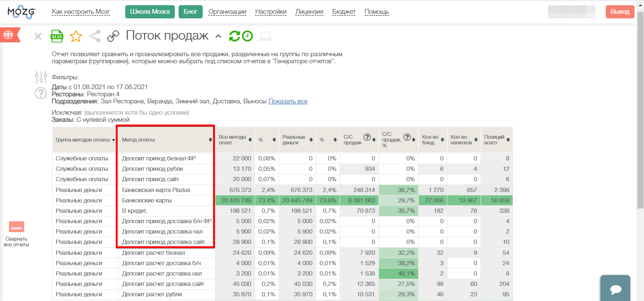Open the Настройки menu

tap(271, 12)
